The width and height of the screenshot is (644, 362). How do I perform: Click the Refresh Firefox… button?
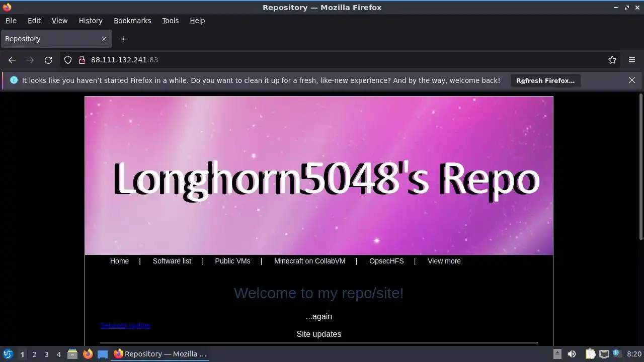pos(545,80)
